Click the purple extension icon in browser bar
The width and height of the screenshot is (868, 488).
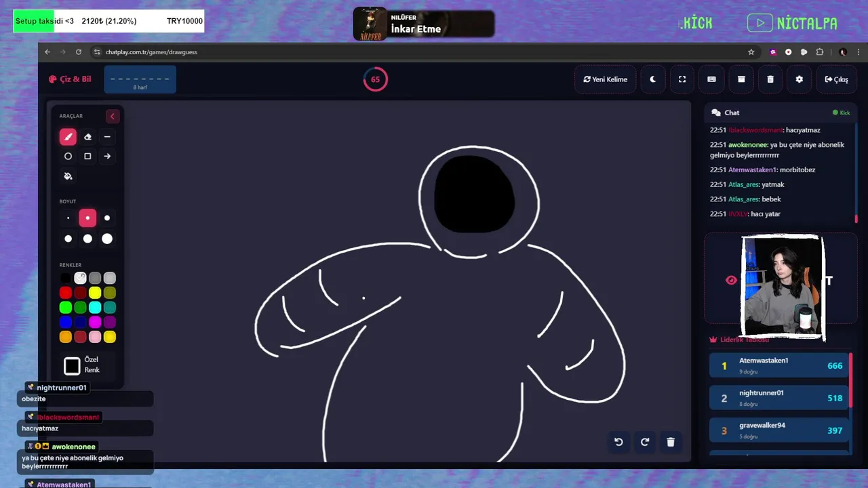point(773,52)
